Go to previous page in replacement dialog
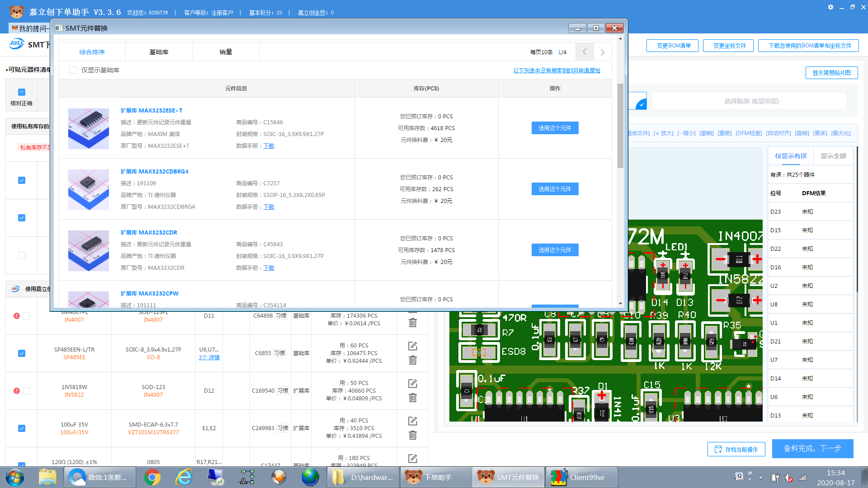Image resolution: width=868 pixels, height=488 pixels. (585, 52)
